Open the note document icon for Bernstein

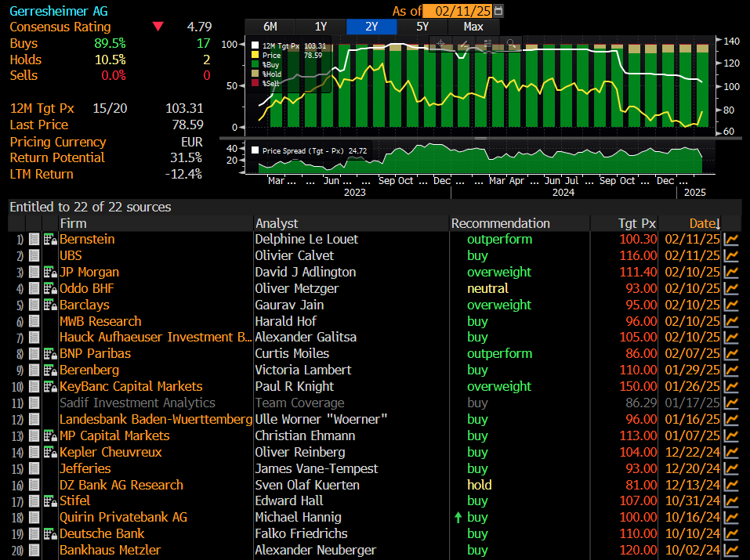pos(34,239)
